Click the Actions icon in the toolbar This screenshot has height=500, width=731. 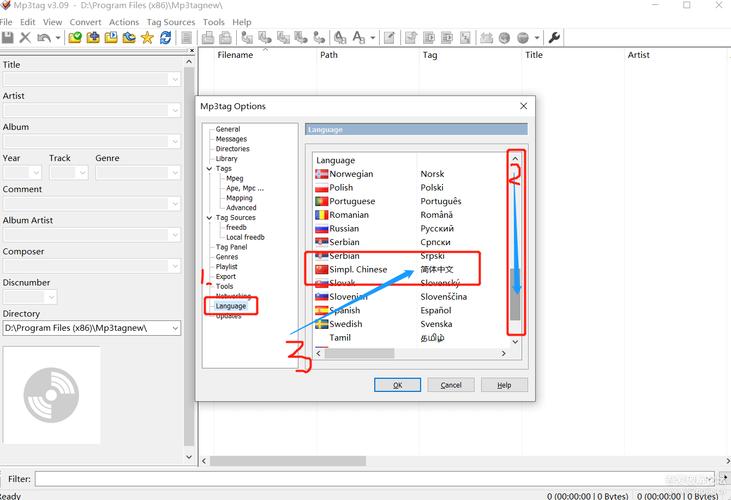pos(340,38)
